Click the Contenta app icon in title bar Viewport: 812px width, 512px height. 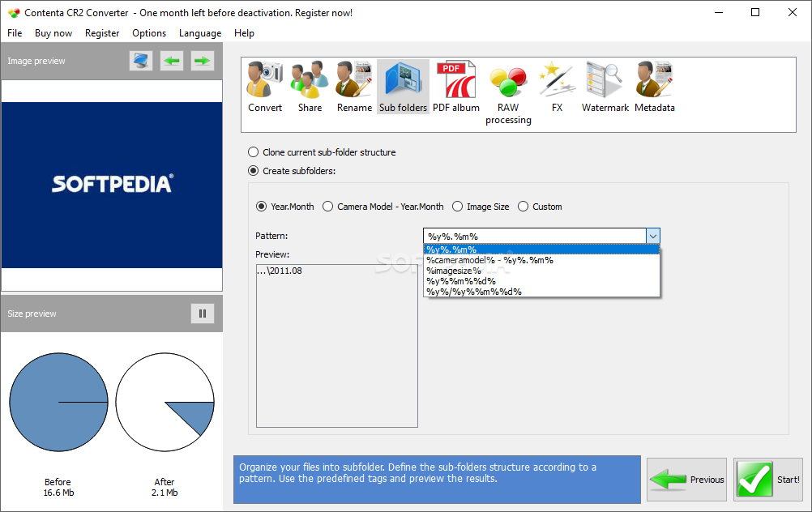pos(14,12)
